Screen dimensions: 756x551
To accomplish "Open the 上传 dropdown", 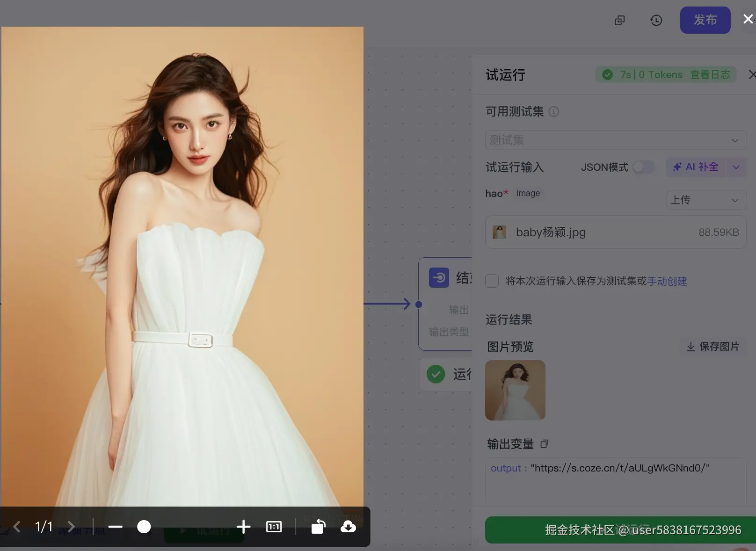I will click(706, 200).
